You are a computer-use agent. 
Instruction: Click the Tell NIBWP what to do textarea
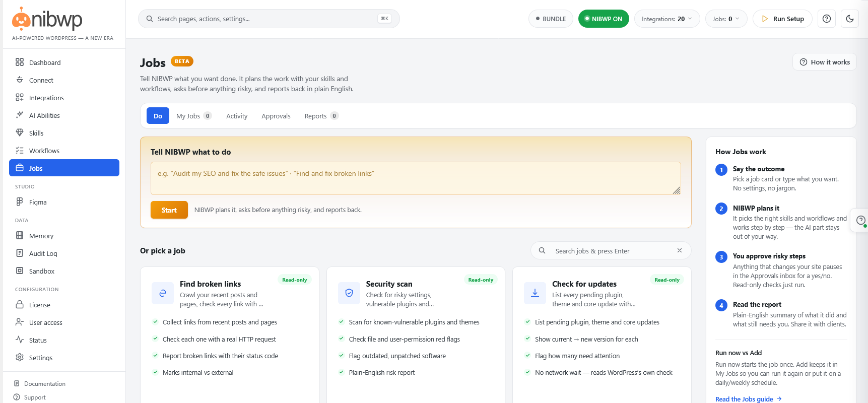(x=416, y=178)
